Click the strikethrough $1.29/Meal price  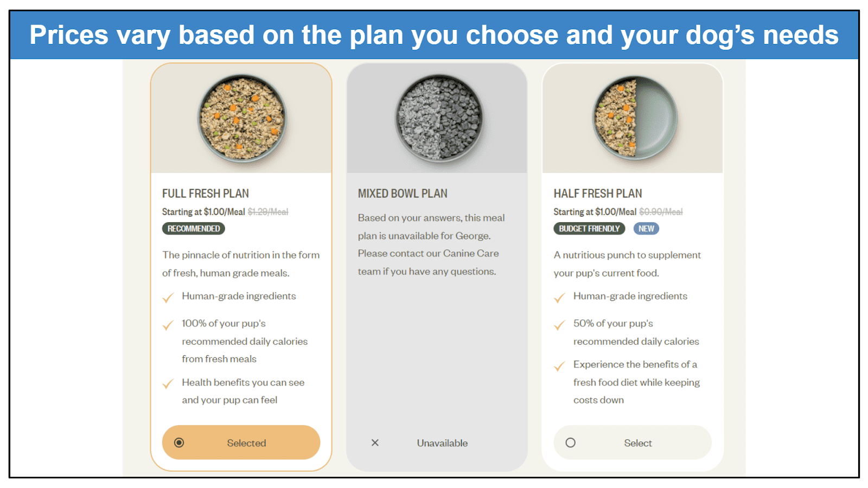[x=268, y=212]
